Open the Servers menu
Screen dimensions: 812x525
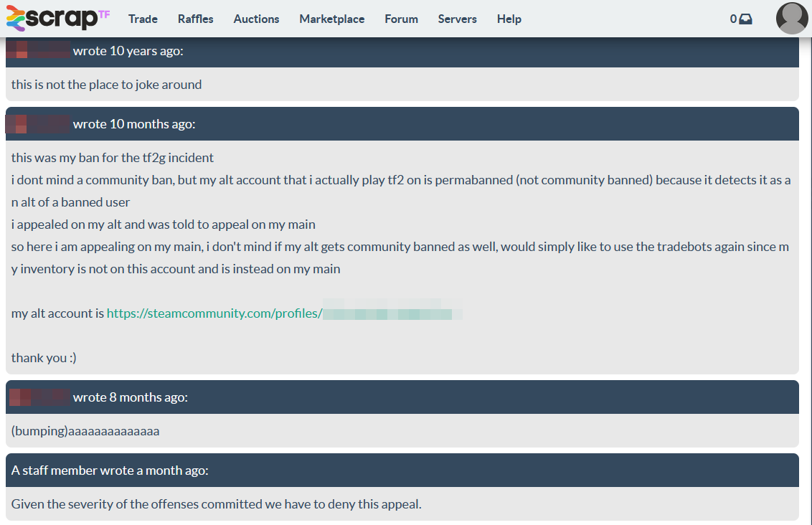457,19
